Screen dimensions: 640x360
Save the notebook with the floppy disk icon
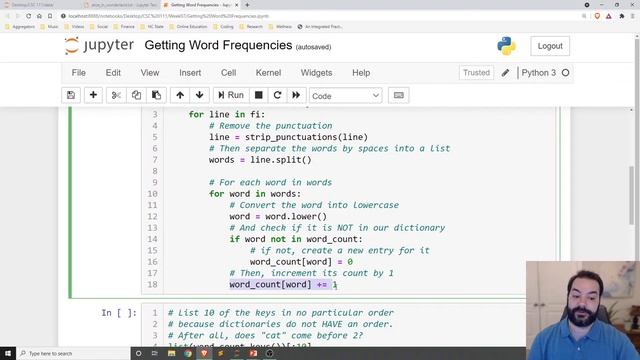click(71, 95)
